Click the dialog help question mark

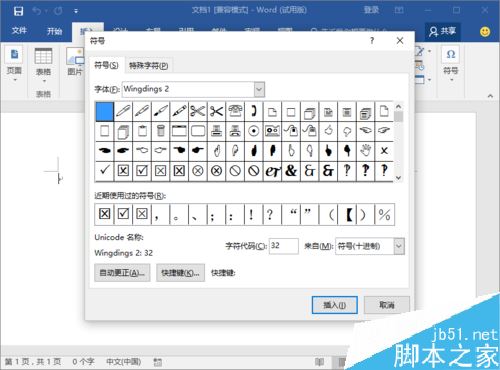tap(372, 41)
